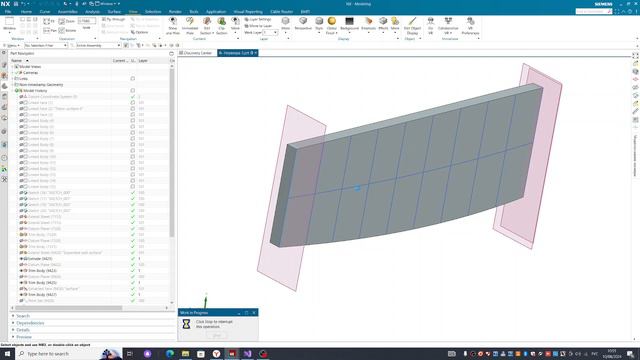The width and height of the screenshot is (640, 360).
Task: Toggle the Clip Section tool
Action: coord(222,25)
